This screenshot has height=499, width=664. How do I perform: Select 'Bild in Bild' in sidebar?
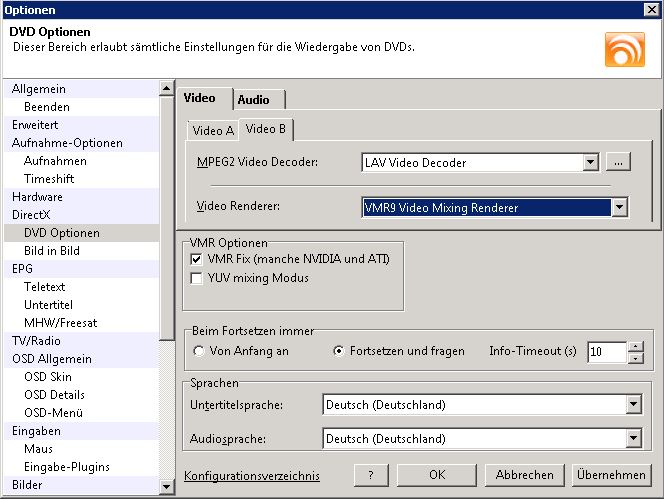click(52, 251)
